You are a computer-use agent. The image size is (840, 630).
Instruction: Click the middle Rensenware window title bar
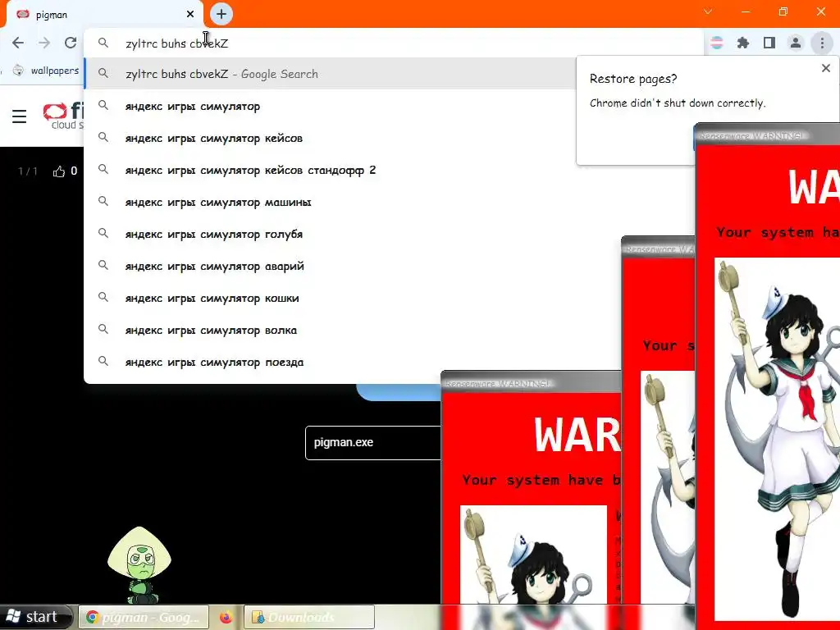click(659, 249)
